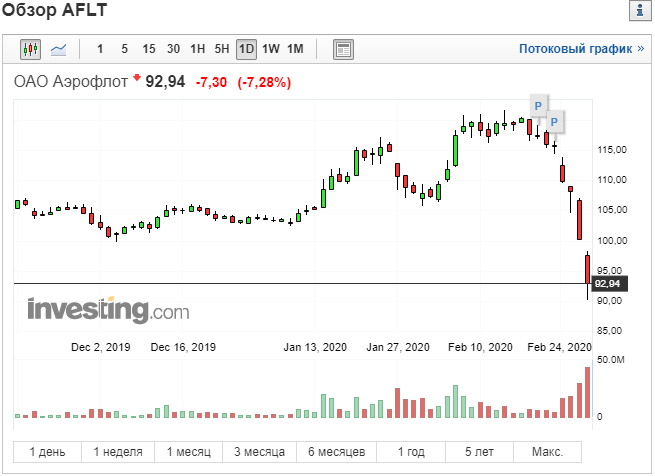Select the 1 minute interval

[100, 49]
